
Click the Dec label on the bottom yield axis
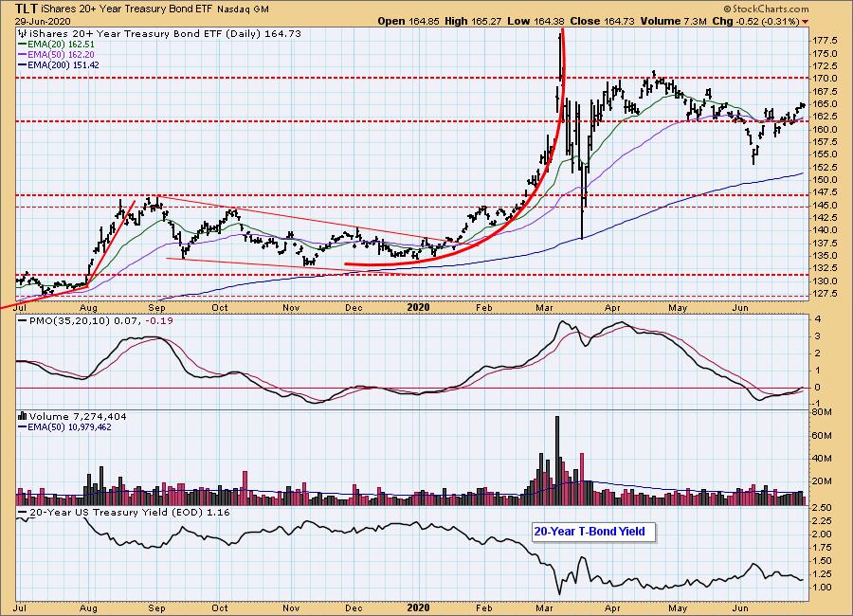(x=354, y=607)
